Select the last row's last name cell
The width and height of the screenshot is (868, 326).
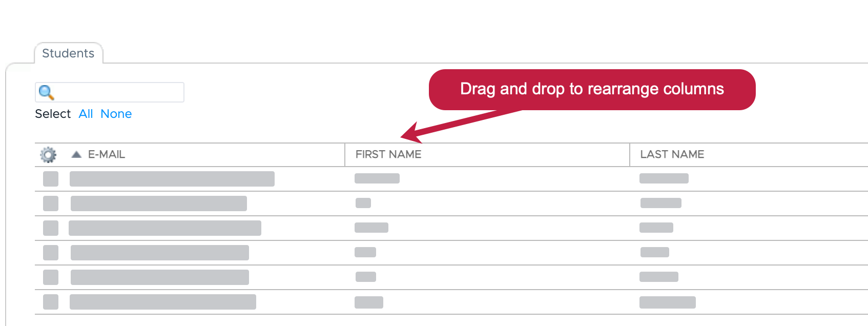pos(668,302)
